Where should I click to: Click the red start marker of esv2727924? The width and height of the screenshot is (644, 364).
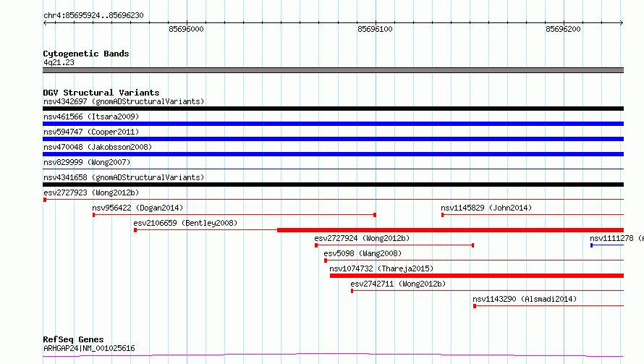coord(316,245)
